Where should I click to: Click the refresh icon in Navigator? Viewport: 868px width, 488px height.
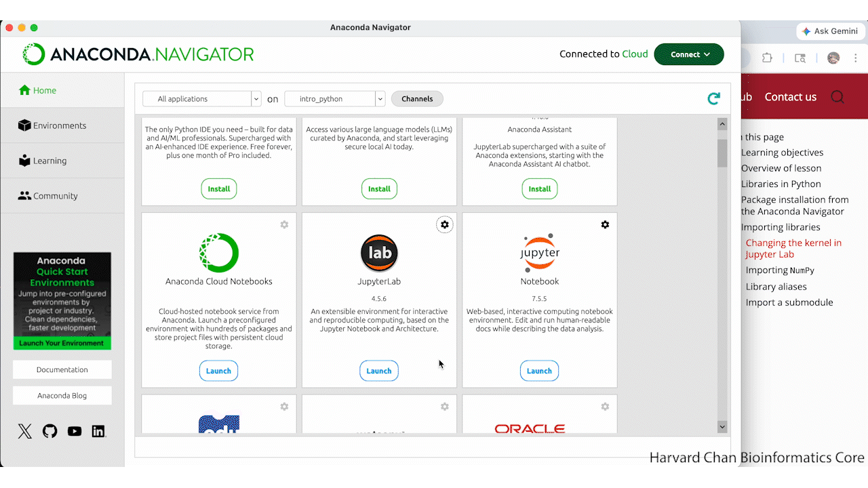pos(713,99)
